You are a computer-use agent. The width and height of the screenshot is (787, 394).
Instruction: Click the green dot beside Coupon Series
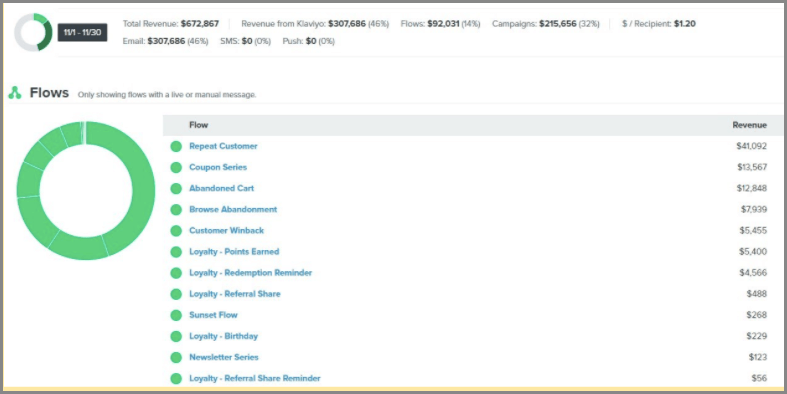[176, 168]
